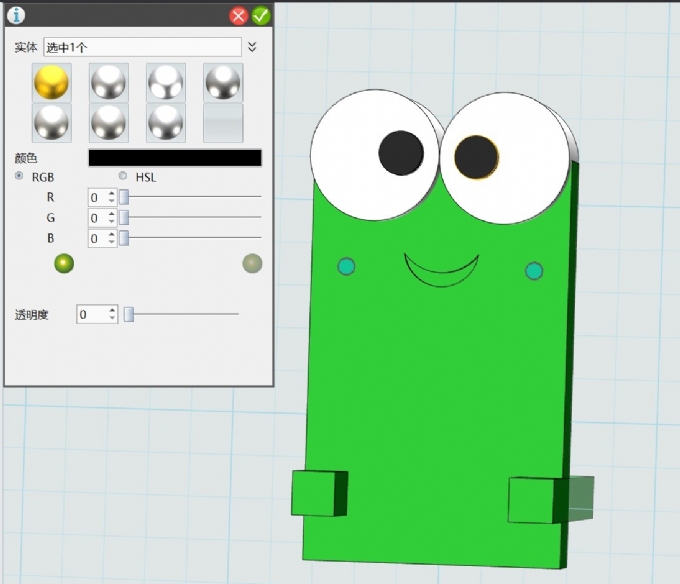Select the gold material sphere preset

tap(52, 83)
